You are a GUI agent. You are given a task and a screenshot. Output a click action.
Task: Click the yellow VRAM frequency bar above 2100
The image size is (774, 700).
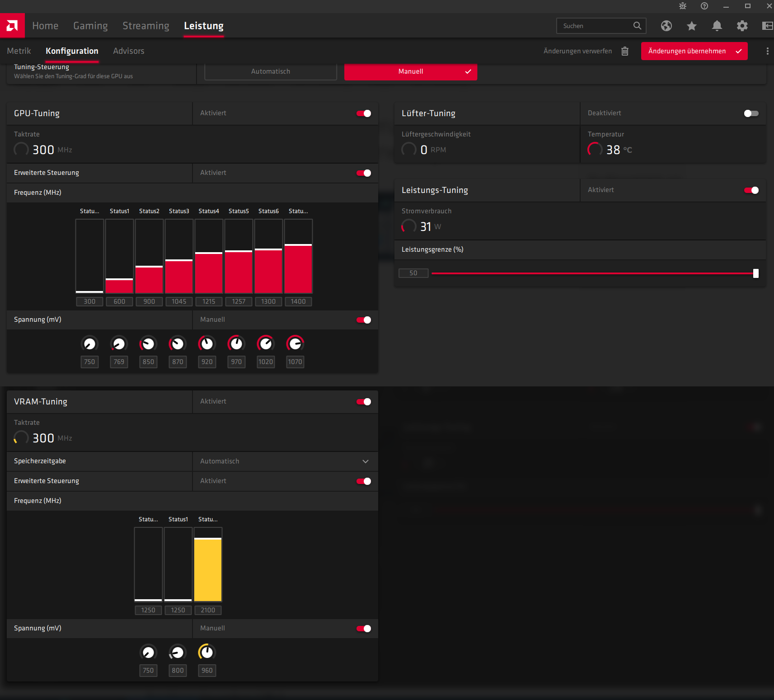pyautogui.click(x=208, y=564)
